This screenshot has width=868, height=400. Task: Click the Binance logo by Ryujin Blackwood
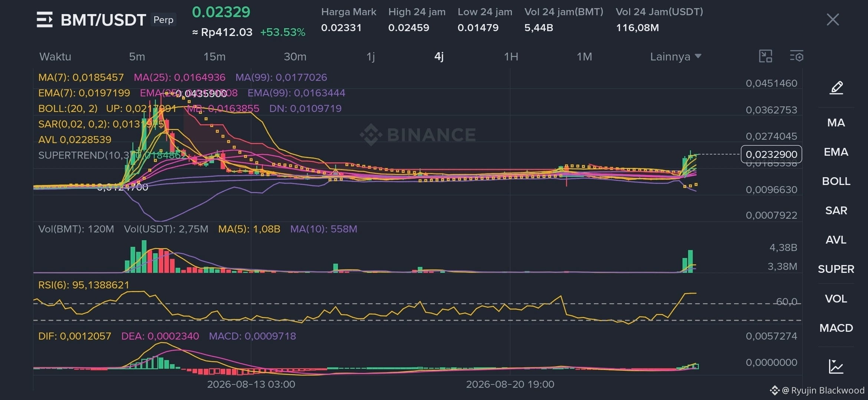(x=775, y=390)
